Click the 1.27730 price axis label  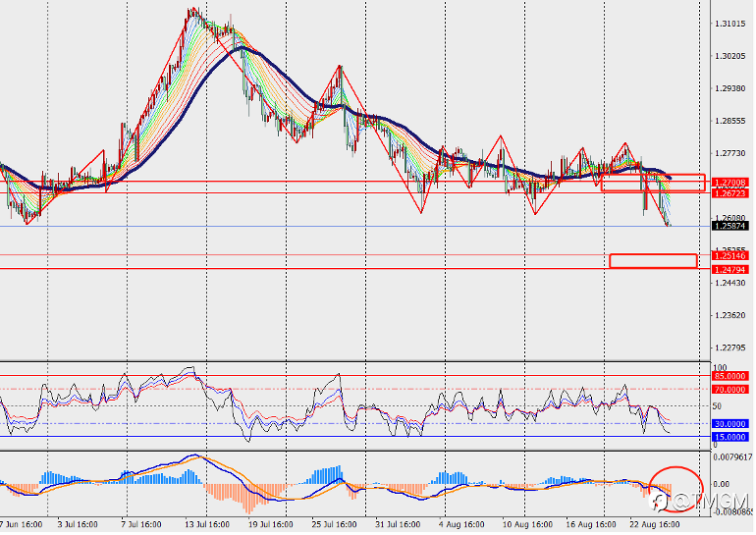pos(729,153)
